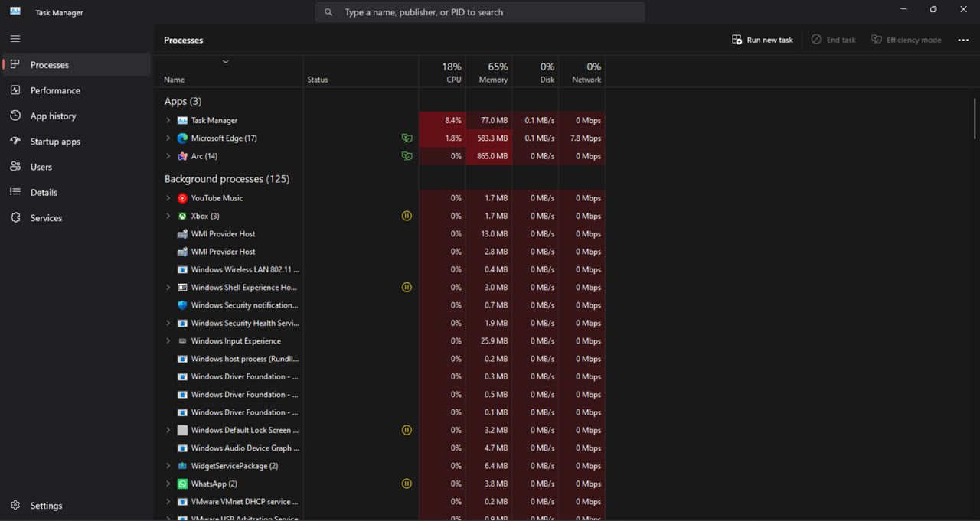Open the hamburger navigation menu

pyautogui.click(x=15, y=38)
